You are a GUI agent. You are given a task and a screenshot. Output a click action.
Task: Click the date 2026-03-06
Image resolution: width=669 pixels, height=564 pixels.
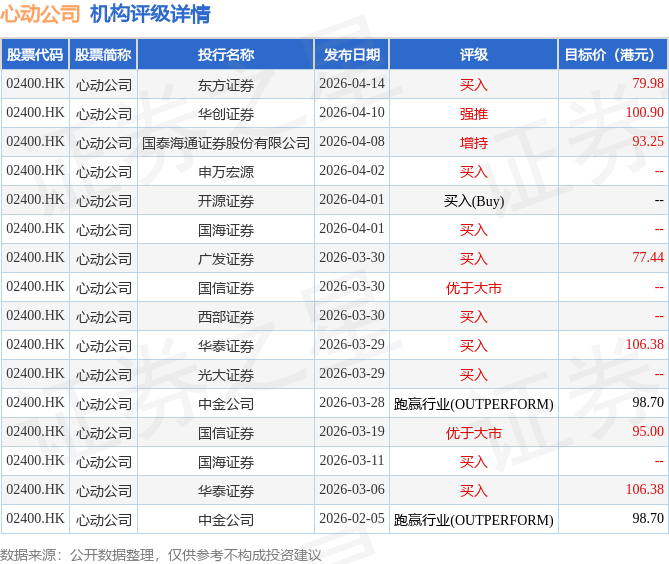(x=352, y=490)
